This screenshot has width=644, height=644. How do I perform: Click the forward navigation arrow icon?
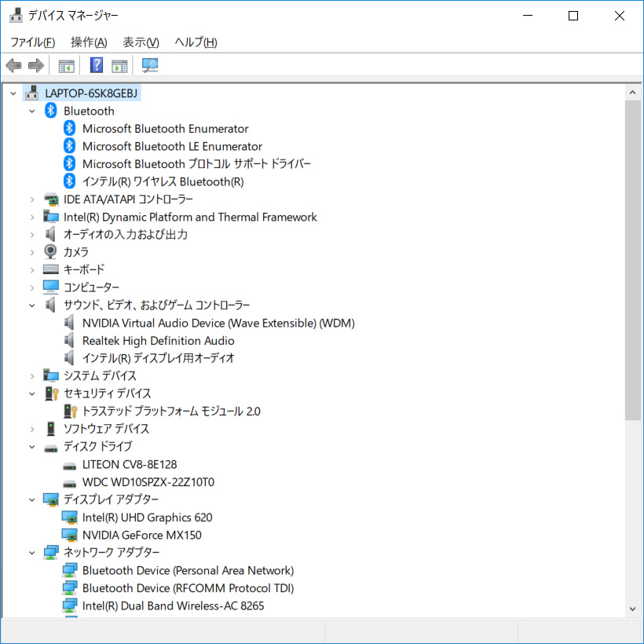click(35, 65)
